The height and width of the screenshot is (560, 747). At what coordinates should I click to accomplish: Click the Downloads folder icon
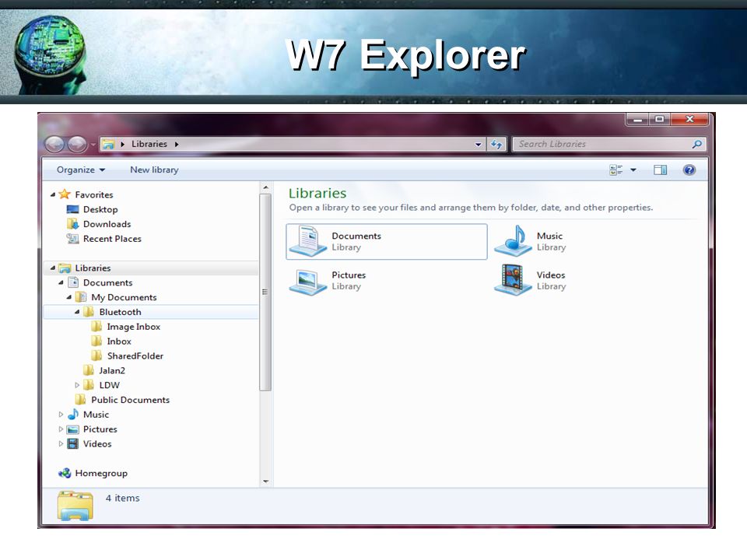click(x=73, y=224)
